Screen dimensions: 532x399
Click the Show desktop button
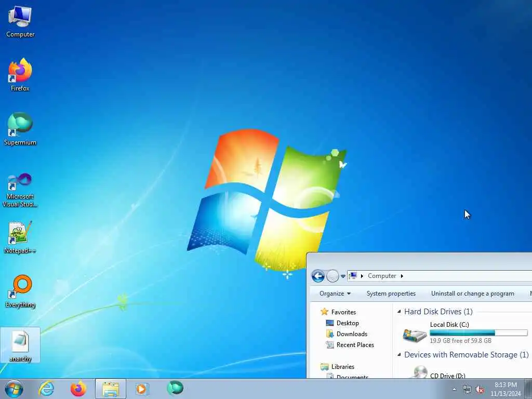click(528, 389)
